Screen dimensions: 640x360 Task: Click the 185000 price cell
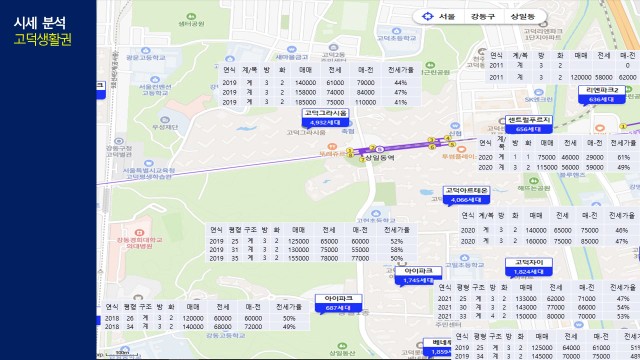point(305,102)
